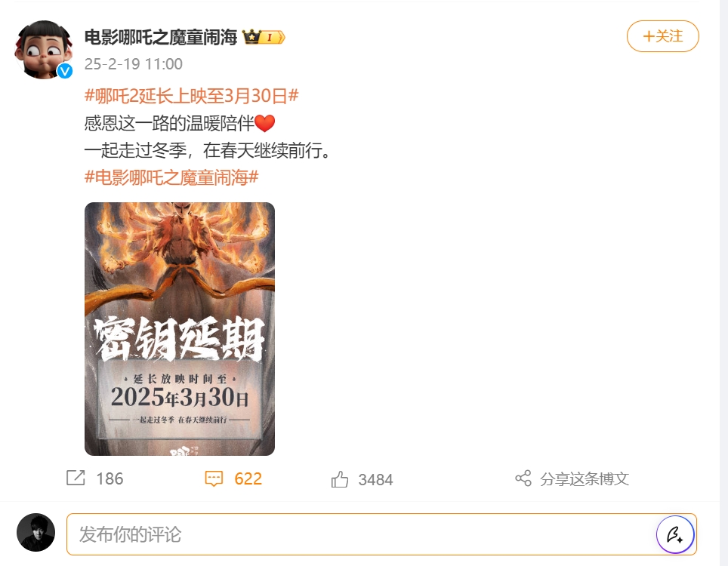The image size is (728, 566).
Task: Click your own profile avatar near comment box
Action: point(35,533)
